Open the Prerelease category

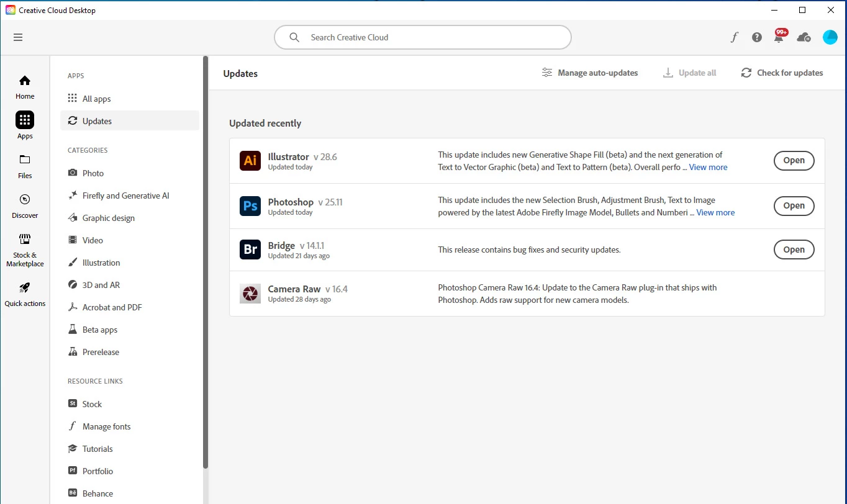[x=130, y=352]
